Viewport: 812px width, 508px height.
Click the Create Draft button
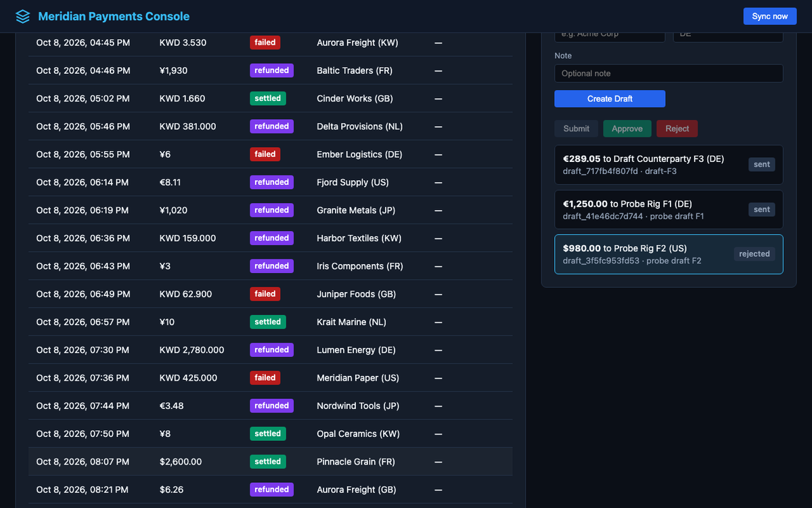[610, 99]
